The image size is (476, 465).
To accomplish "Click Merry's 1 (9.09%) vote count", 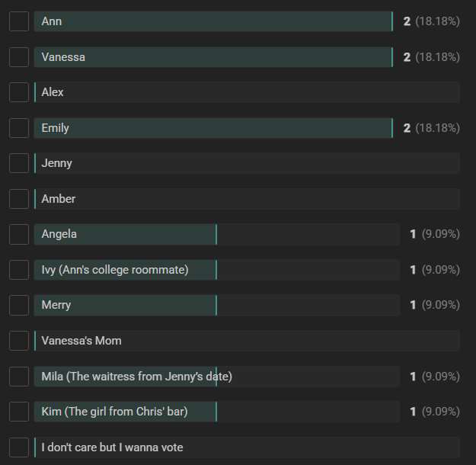I will [x=435, y=305].
